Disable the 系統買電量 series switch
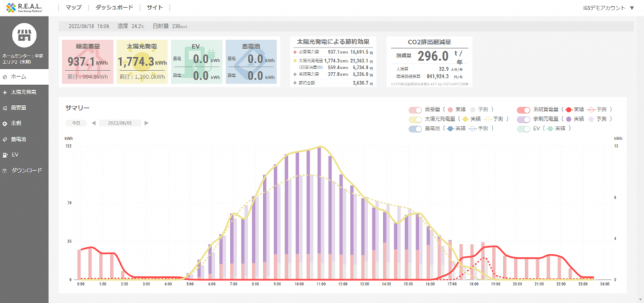Image resolution: width=644 pixels, height=303 pixels. (522, 109)
